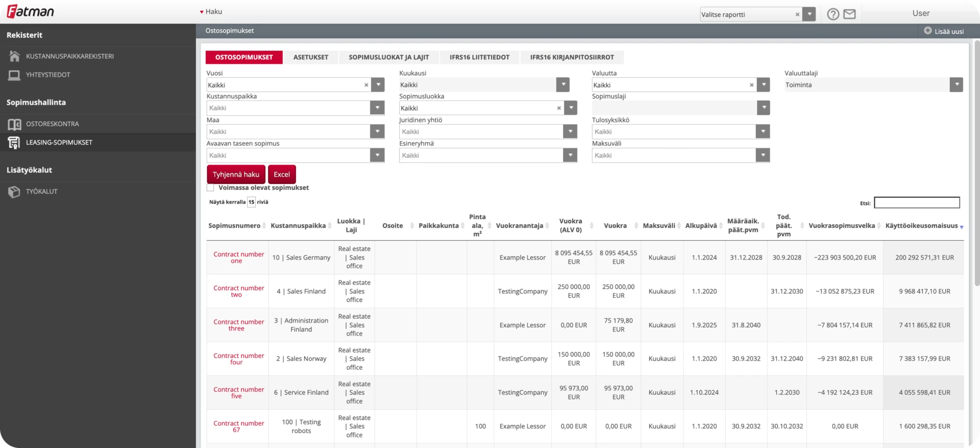980x448 pixels.
Task: Expand the Maksuväli dropdown
Action: tap(763, 155)
